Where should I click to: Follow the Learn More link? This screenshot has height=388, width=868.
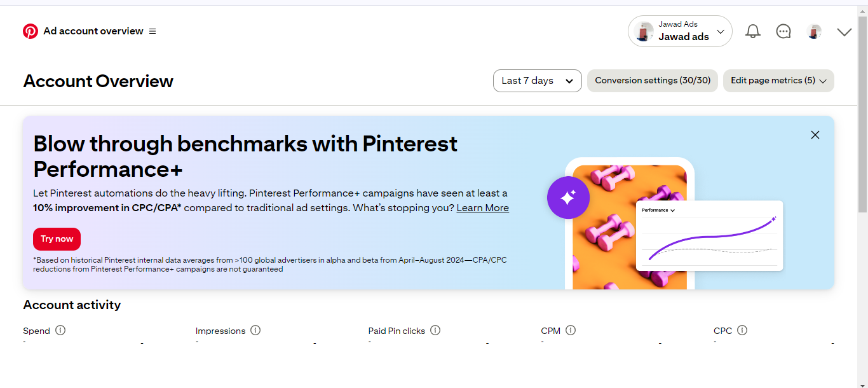click(482, 208)
